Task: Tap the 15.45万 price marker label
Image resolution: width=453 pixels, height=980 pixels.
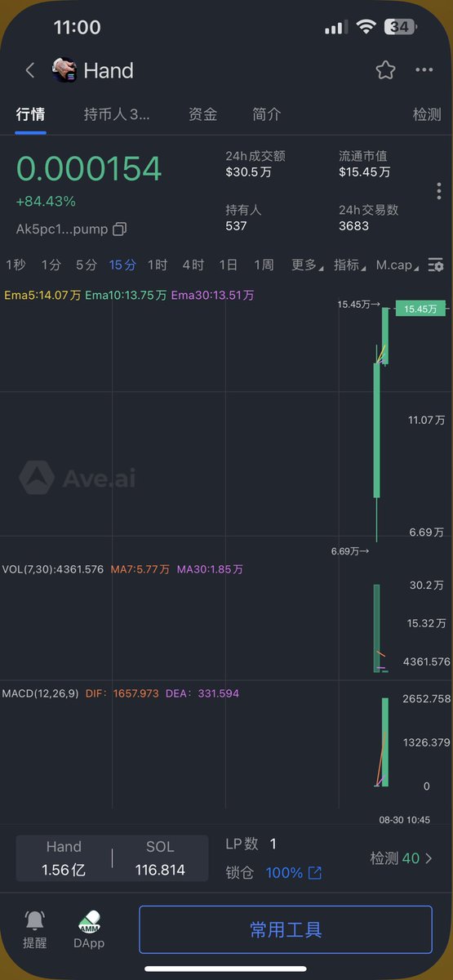Action: 421,309
